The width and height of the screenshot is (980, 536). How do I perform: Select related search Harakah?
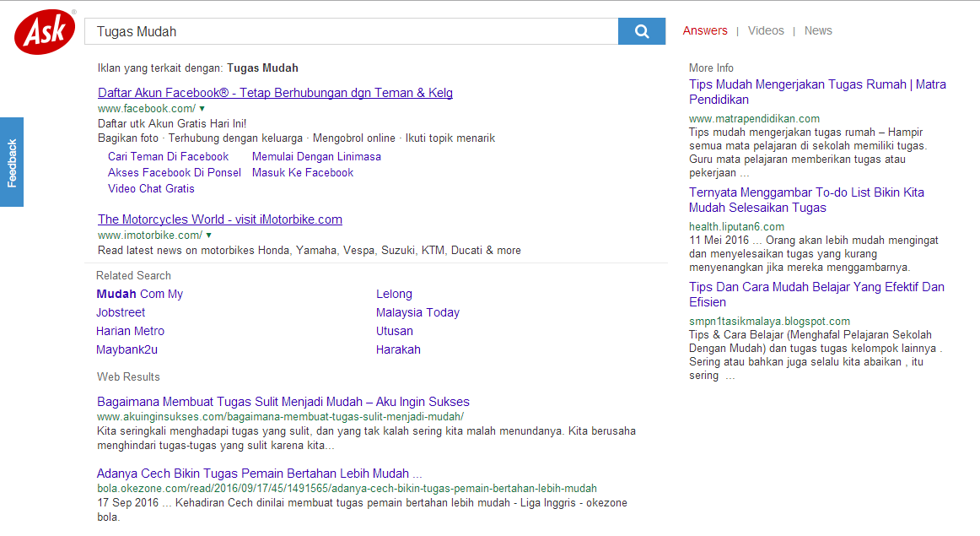[398, 349]
